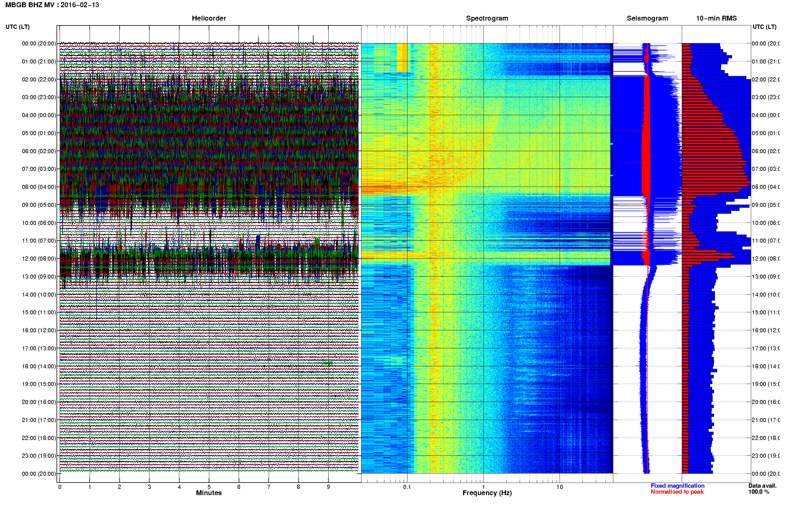Click the 'Spectrogram' panel heading

(487, 19)
